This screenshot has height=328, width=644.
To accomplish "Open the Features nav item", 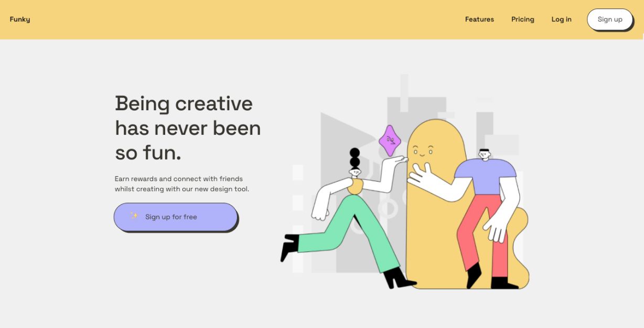I will click(x=479, y=19).
